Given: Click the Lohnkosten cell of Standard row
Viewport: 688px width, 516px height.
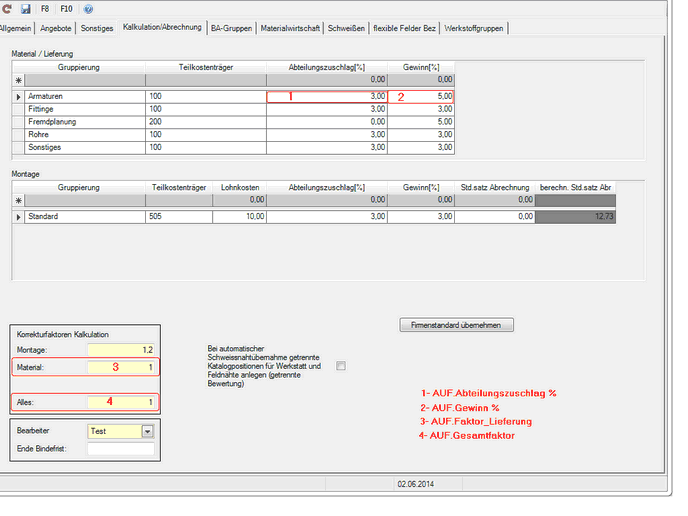Looking at the screenshot, I should (240, 216).
